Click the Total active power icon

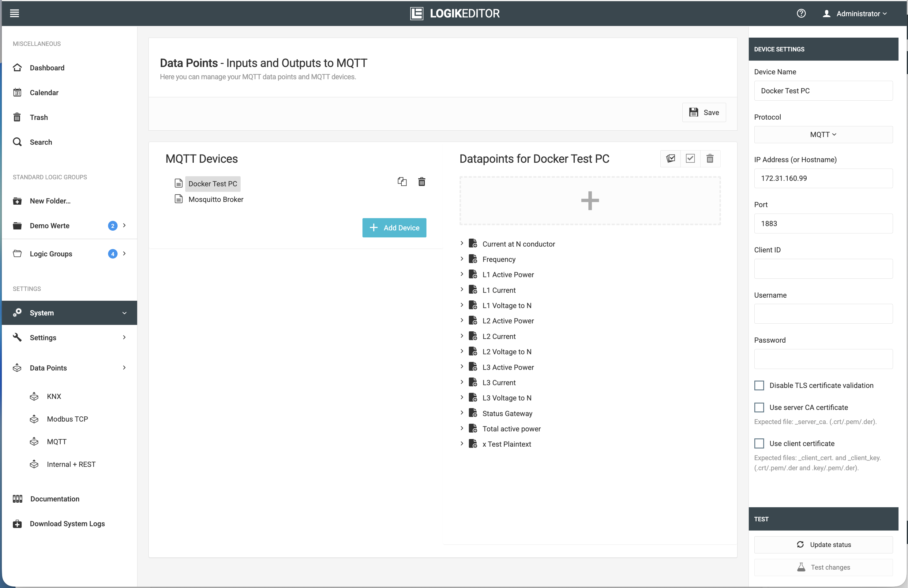pos(473,428)
